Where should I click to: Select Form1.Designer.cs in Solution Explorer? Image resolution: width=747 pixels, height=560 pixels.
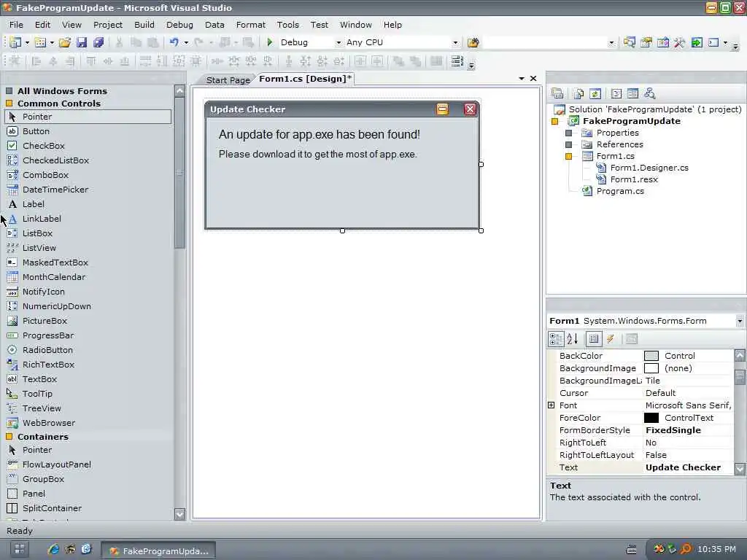coord(649,168)
